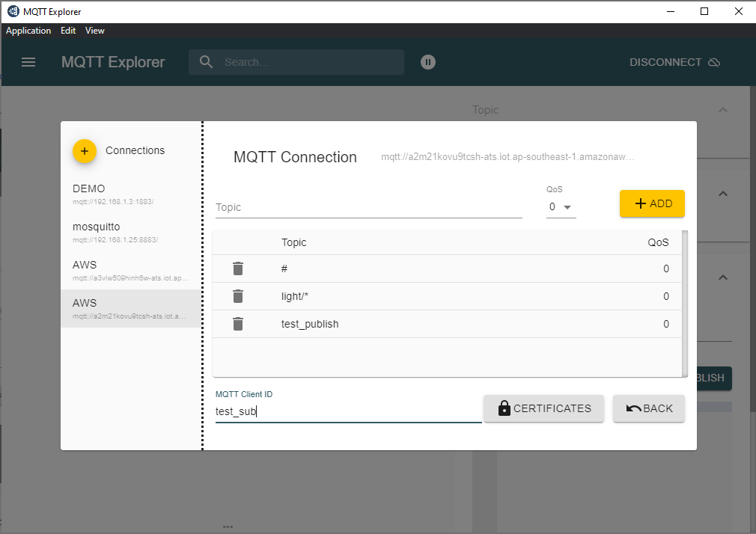The image size is (756, 534).
Task: Click the pause updates icon
Action: [427, 62]
